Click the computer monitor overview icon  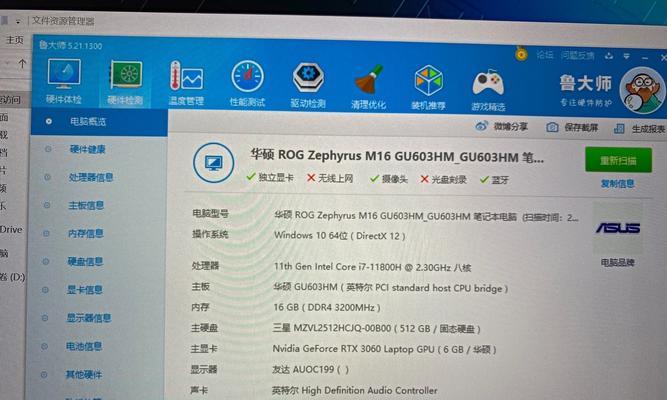click(213, 163)
